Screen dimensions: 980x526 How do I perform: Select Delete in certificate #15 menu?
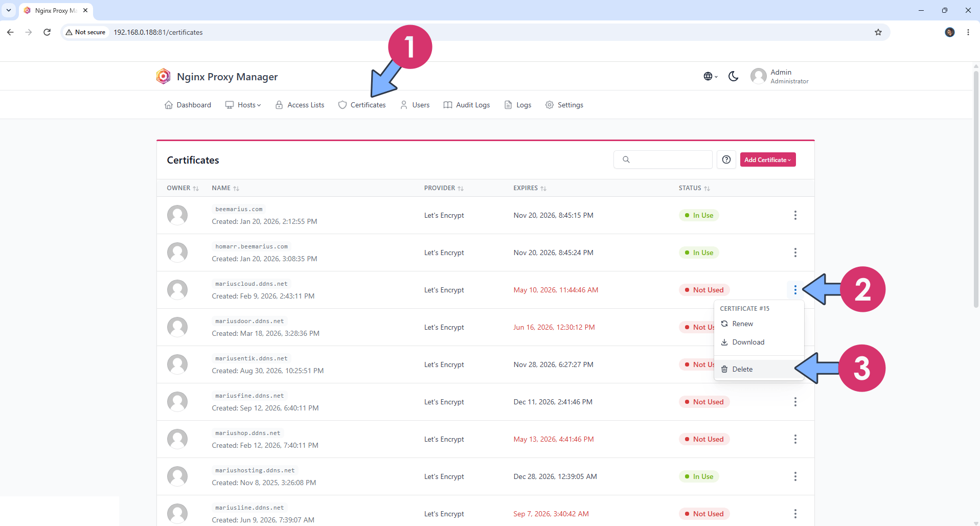click(759, 369)
